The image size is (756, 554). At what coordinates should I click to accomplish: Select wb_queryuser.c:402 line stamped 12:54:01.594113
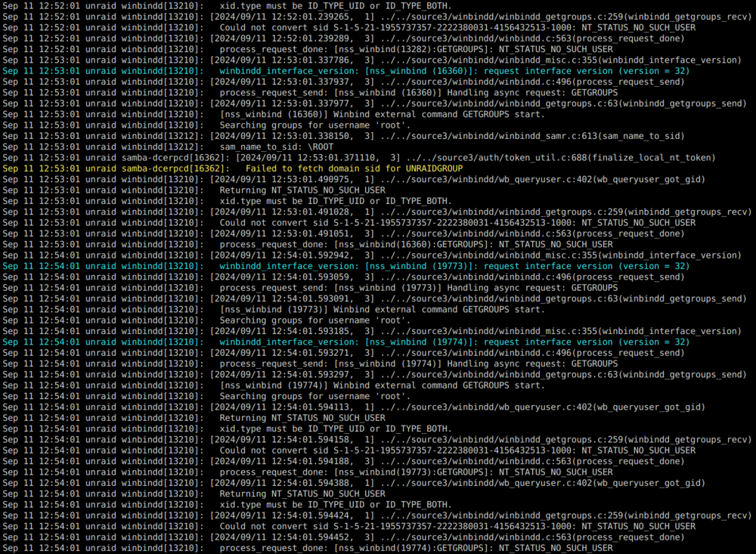354,407
